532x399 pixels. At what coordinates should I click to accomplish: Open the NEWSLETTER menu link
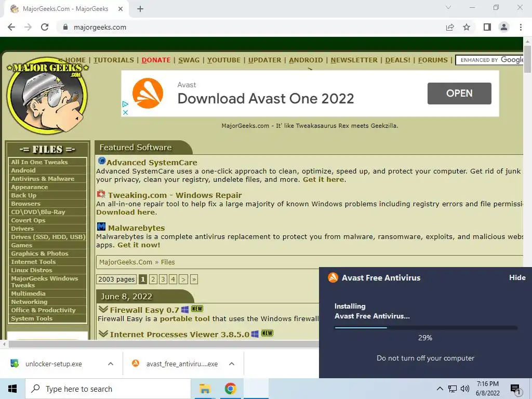click(354, 60)
